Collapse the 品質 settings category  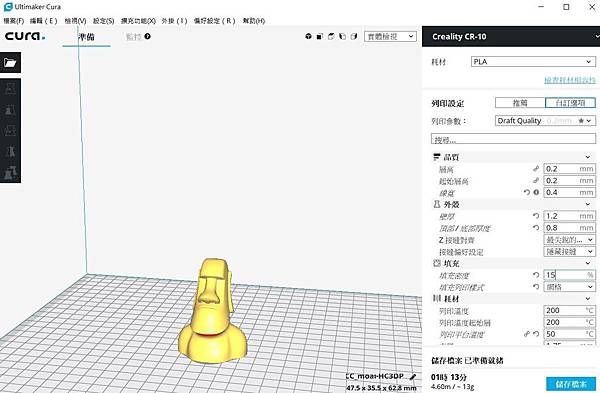pos(513,157)
